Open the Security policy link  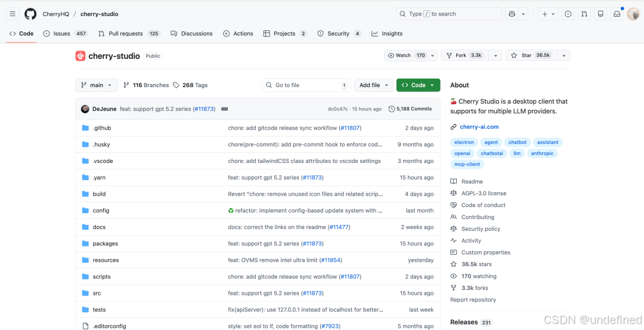481,229
